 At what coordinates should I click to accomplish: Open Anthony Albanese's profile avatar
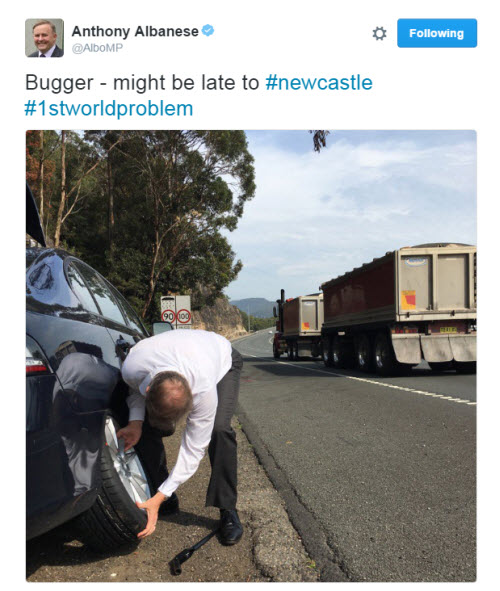coord(44,38)
